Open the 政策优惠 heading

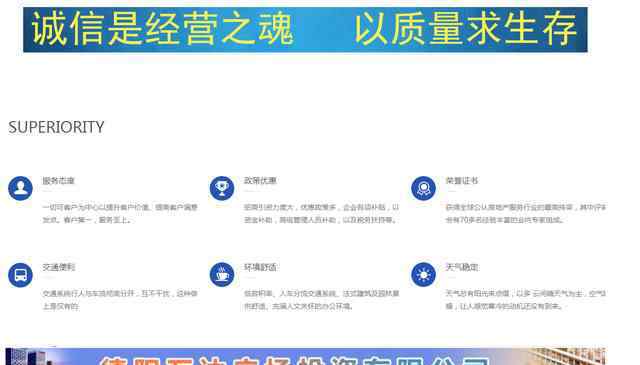click(x=260, y=181)
